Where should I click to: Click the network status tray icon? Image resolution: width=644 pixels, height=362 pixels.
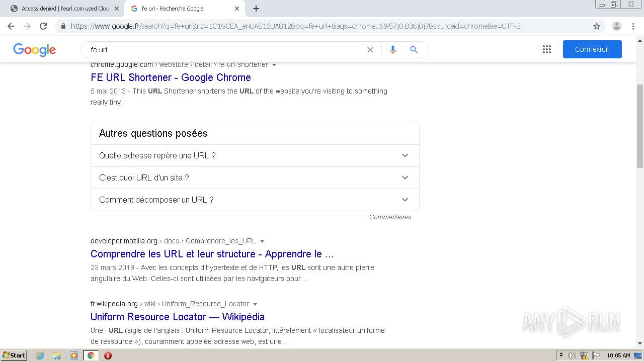pyautogui.click(x=584, y=355)
